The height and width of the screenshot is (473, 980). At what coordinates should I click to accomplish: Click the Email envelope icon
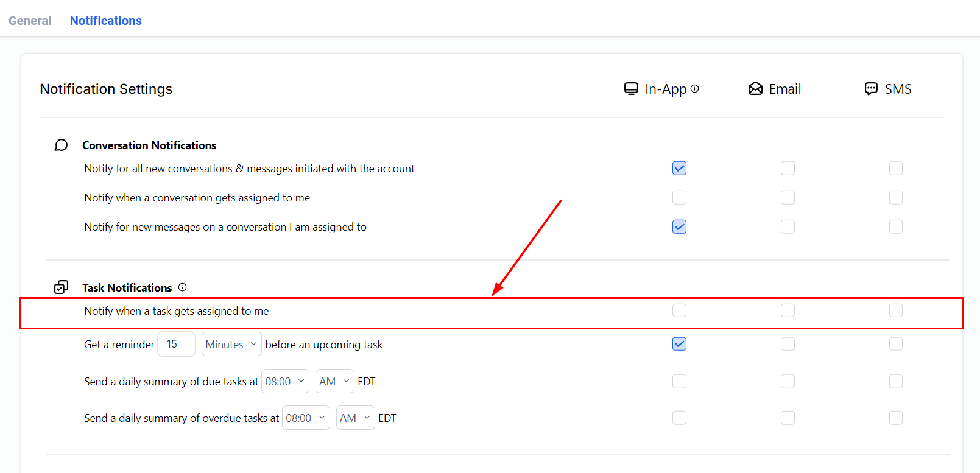[755, 89]
